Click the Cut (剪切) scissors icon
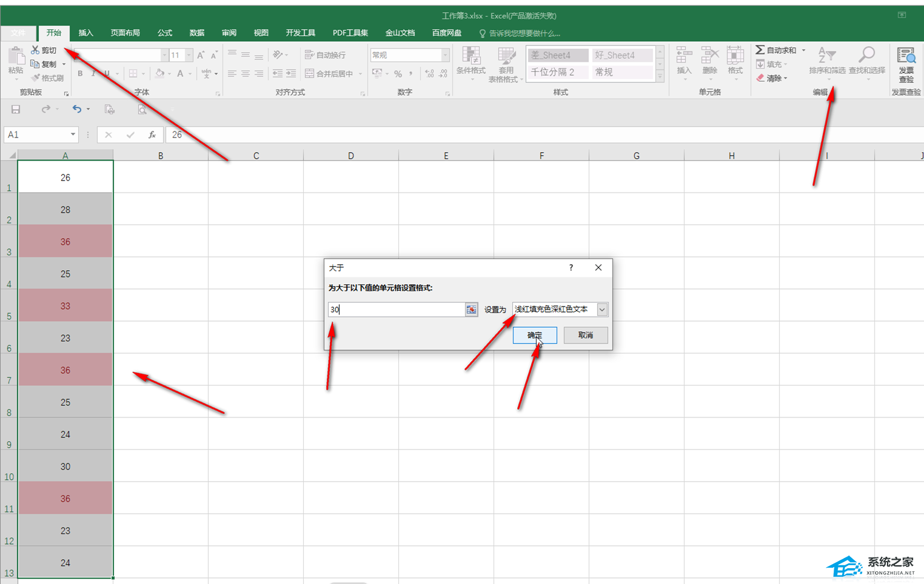924x584 pixels. pyautogui.click(x=35, y=50)
